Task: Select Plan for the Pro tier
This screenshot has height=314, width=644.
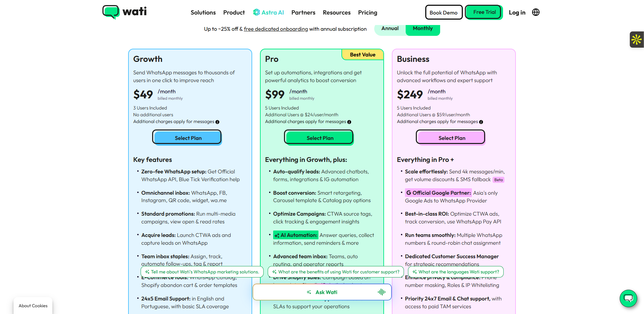Action: coord(320,138)
